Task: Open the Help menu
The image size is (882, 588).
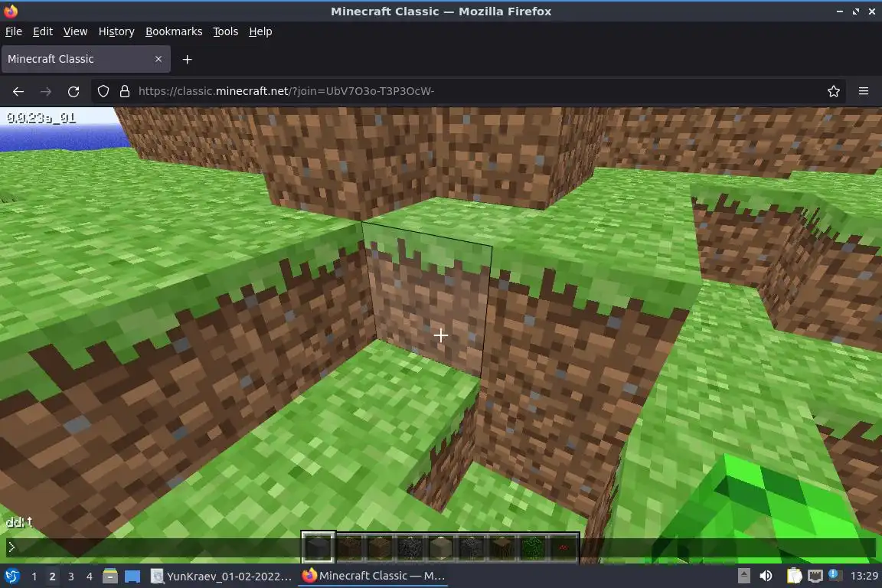Action: click(x=260, y=31)
